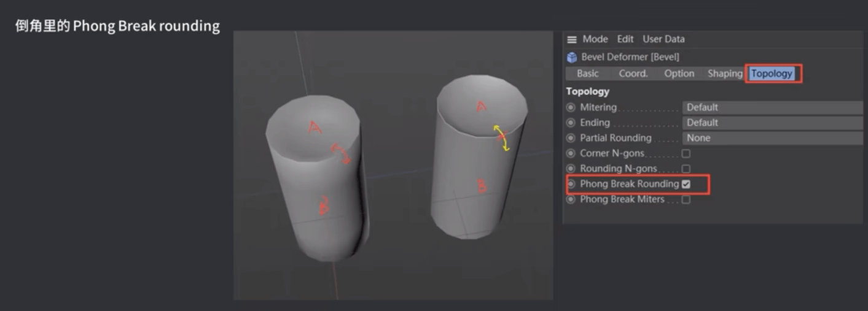Viewport: 868px width, 311px height.
Task: Enable the Rounding N-gons checkbox
Action: coord(686,169)
